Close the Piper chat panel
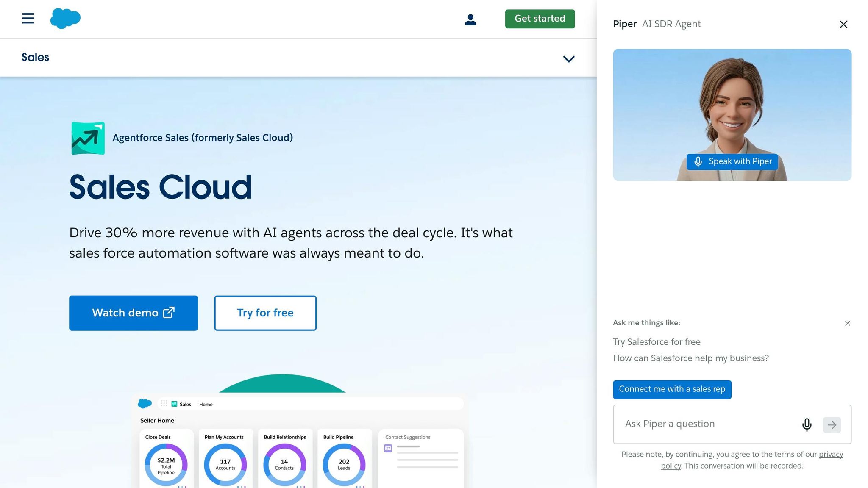 pyautogui.click(x=843, y=25)
